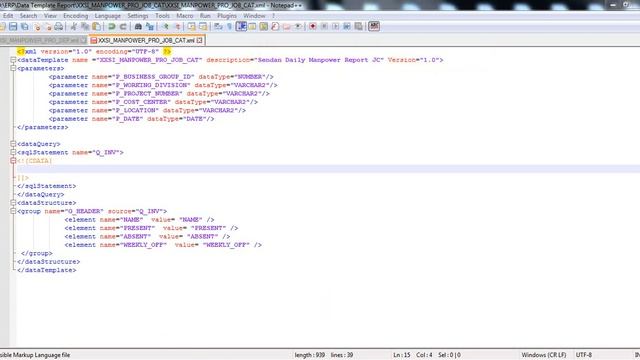Collapse the group G_HEADER fold marker
The image size is (640, 360).
(13, 211)
